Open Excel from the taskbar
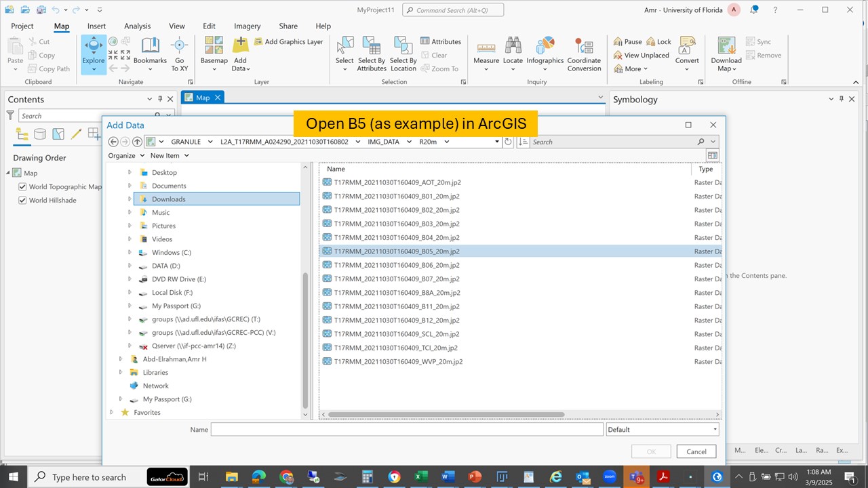Image resolution: width=868 pixels, height=488 pixels. (x=420, y=477)
